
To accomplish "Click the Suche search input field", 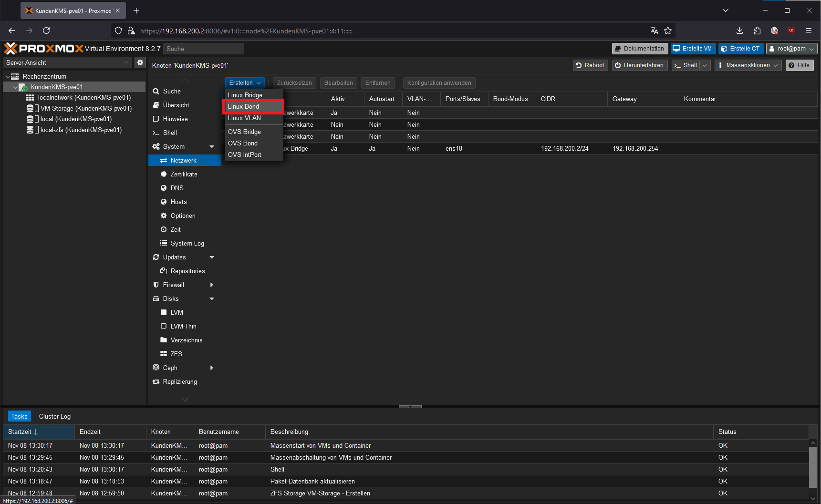I will pyautogui.click(x=203, y=49).
